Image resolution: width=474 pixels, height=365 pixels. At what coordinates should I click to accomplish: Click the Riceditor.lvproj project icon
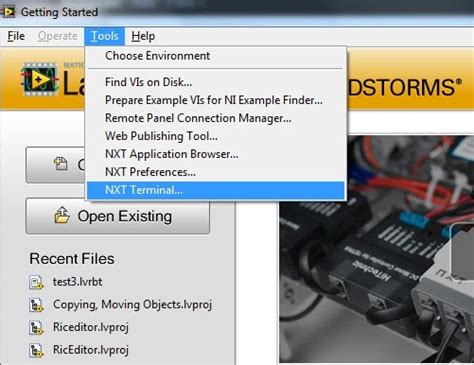(x=36, y=327)
